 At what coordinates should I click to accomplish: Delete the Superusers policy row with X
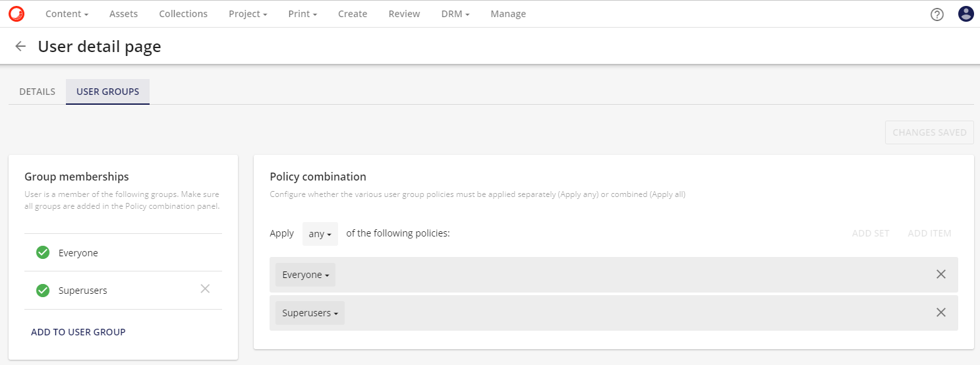(x=941, y=312)
